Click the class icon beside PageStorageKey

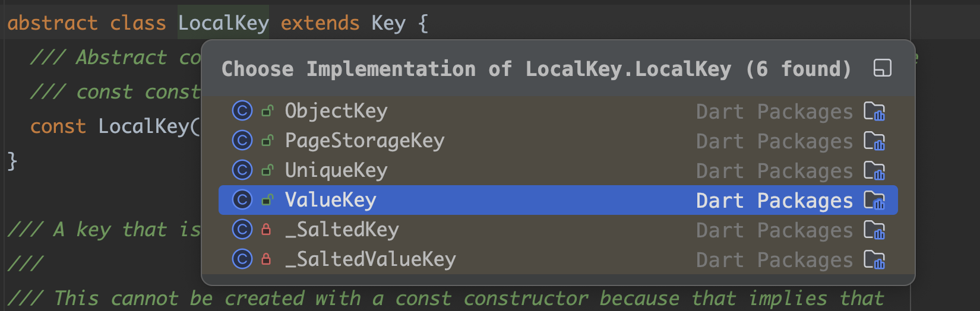pyautogui.click(x=242, y=141)
